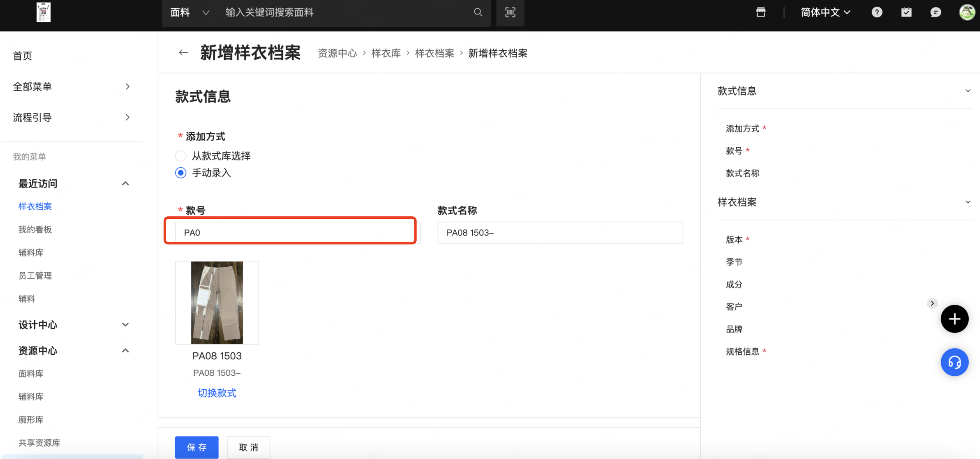
Task: Open 面料库 under 资源中心
Action: click(x=31, y=374)
